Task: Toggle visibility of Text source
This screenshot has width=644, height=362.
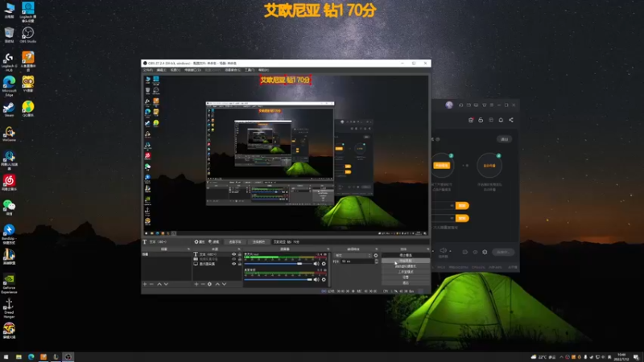Action: [234, 254]
